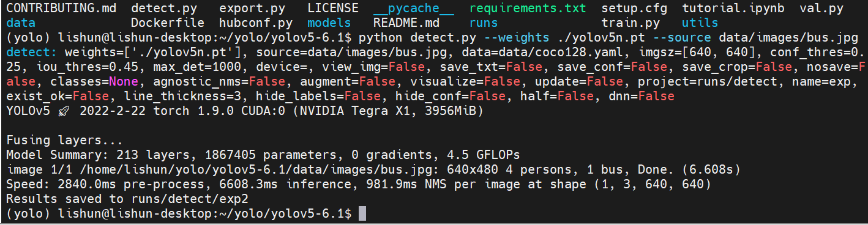The image size is (868, 225).
Task: Click the __pycache__ directory name
Action: tap(414, 9)
